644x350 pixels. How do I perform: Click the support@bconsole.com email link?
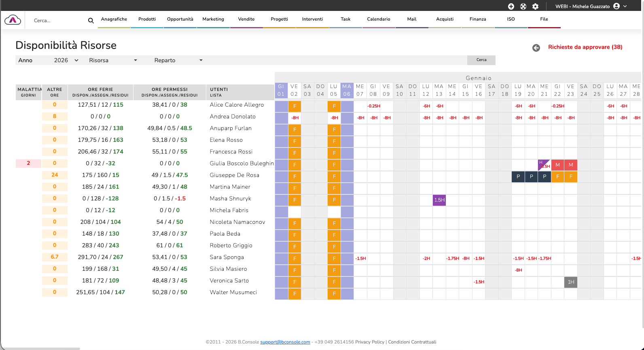285,342
